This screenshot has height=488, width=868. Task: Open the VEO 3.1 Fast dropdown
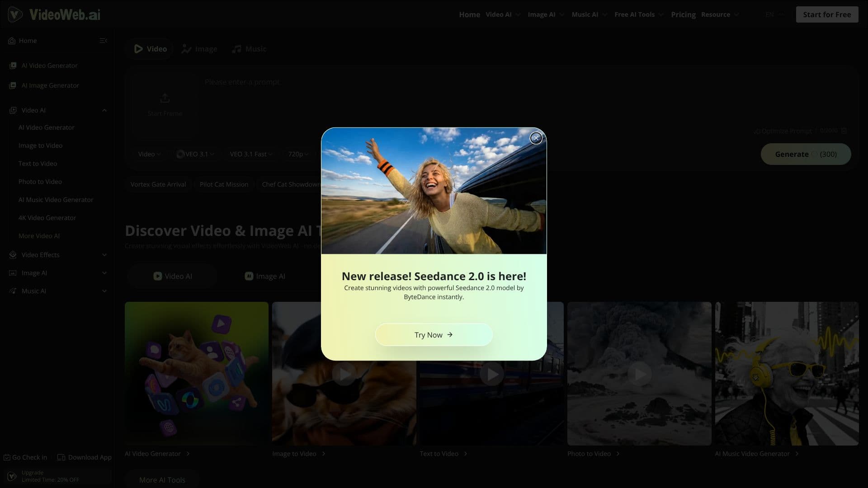pos(251,154)
